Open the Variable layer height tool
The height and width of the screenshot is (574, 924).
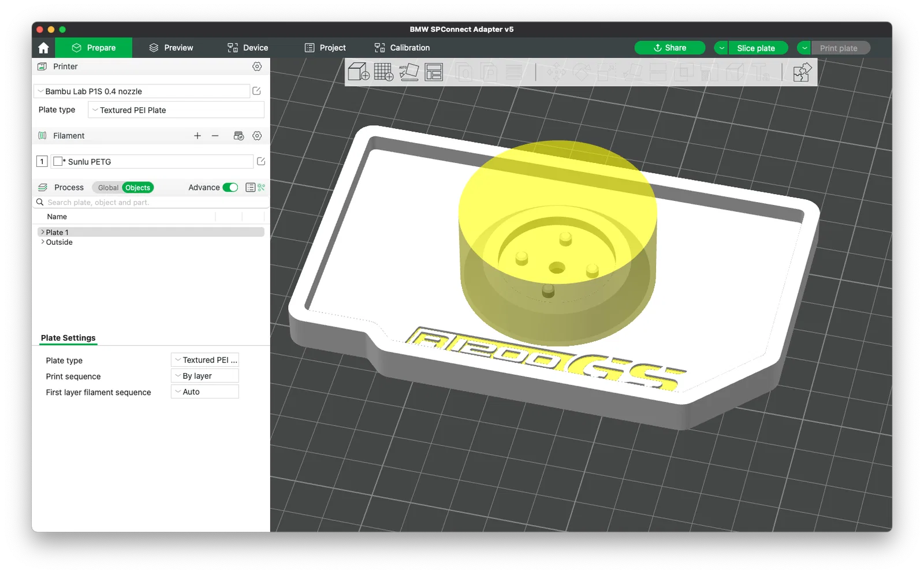(513, 72)
